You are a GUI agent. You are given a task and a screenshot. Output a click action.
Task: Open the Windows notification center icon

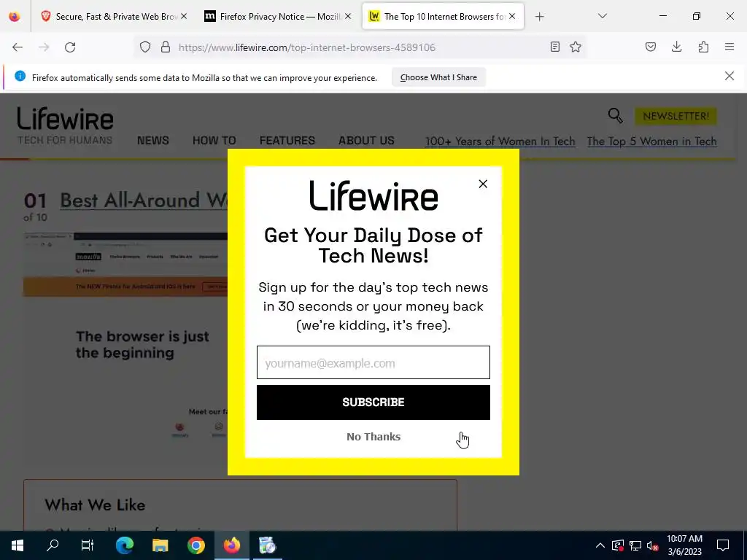723,545
